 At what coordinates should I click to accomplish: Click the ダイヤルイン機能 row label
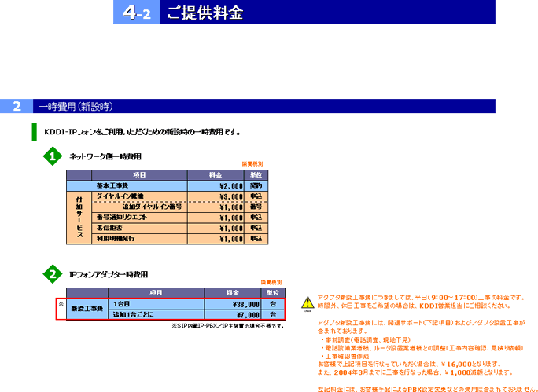[x=120, y=196]
